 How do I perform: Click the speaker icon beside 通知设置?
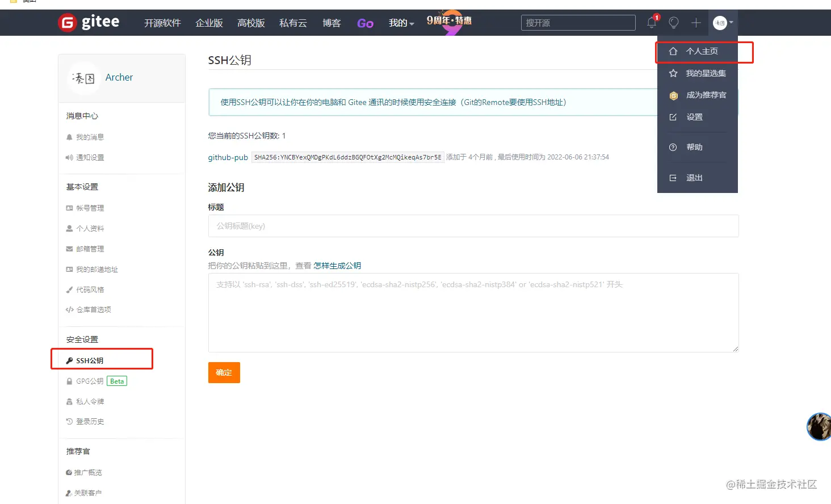pyautogui.click(x=69, y=157)
